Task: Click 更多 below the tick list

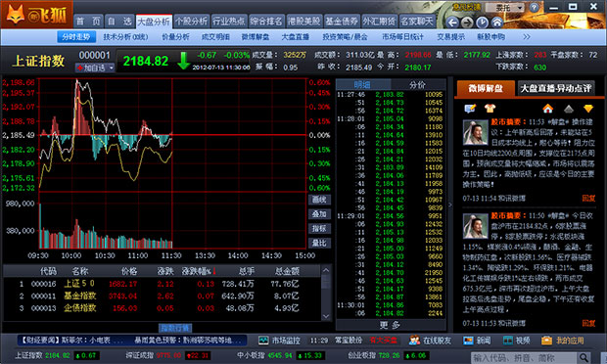Action: click(390, 325)
